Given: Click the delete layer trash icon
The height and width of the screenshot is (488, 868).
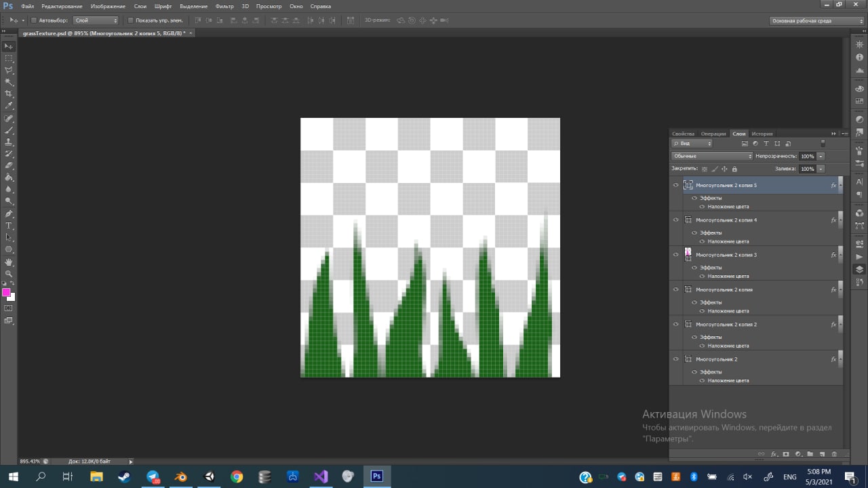Looking at the screenshot, I should point(834,454).
